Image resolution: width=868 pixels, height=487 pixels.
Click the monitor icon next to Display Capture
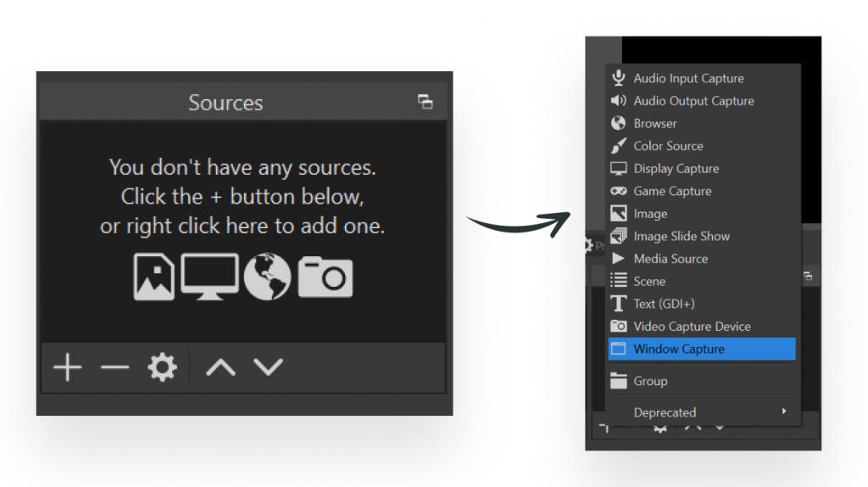point(618,169)
